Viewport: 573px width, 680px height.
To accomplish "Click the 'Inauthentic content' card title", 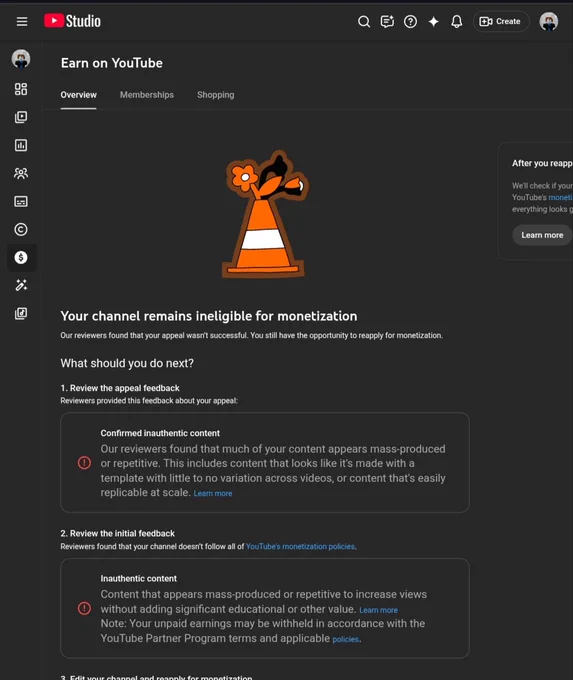I will (x=138, y=579).
